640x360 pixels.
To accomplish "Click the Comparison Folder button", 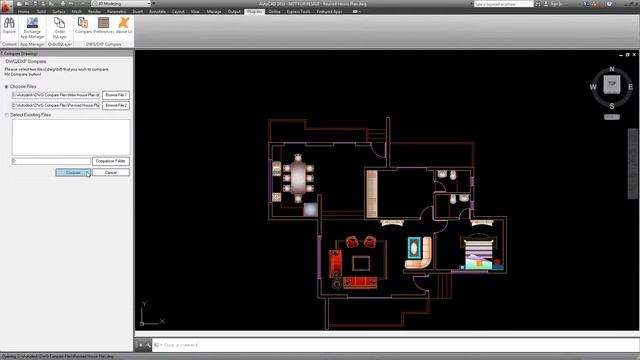I will click(111, 161).
